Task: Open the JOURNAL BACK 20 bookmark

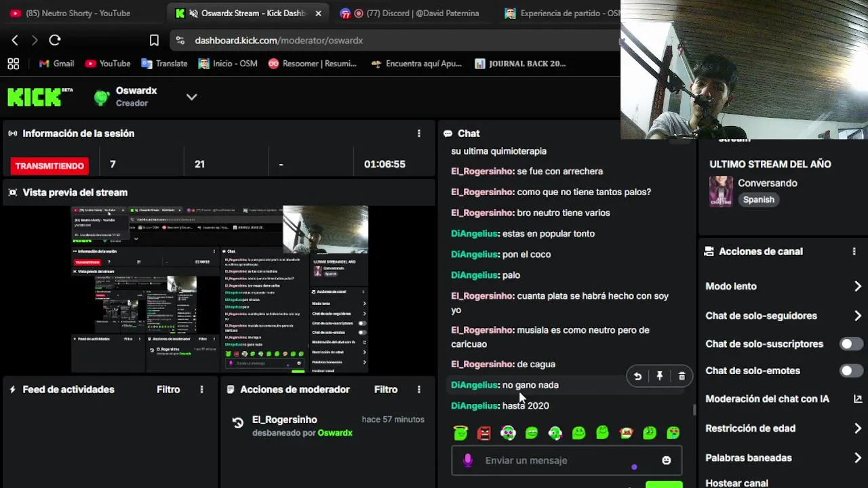Action: coord(520,64)
